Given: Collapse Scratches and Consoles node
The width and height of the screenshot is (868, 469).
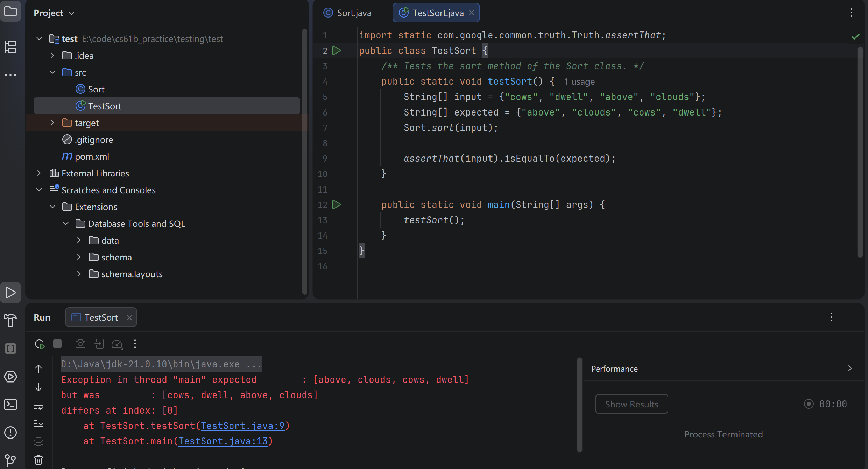Looking at the screenshot, I should click(39, 190).
